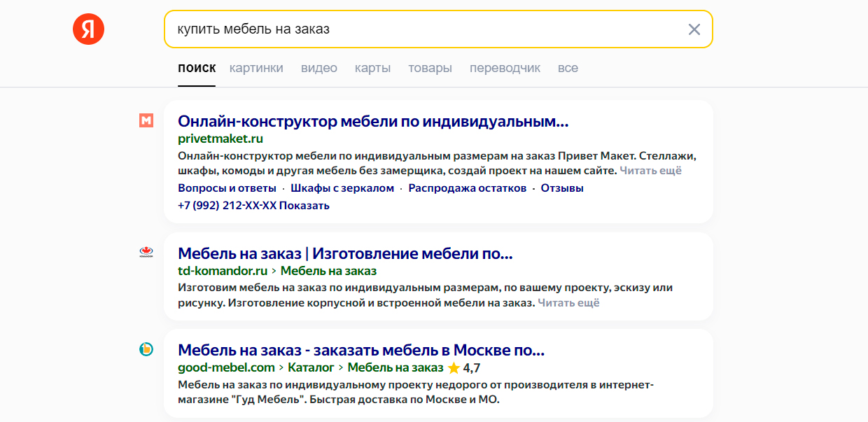Visit the good-mebel.com domain link
The width and height of the screenshot is (868, 422).
pos(226,367)
